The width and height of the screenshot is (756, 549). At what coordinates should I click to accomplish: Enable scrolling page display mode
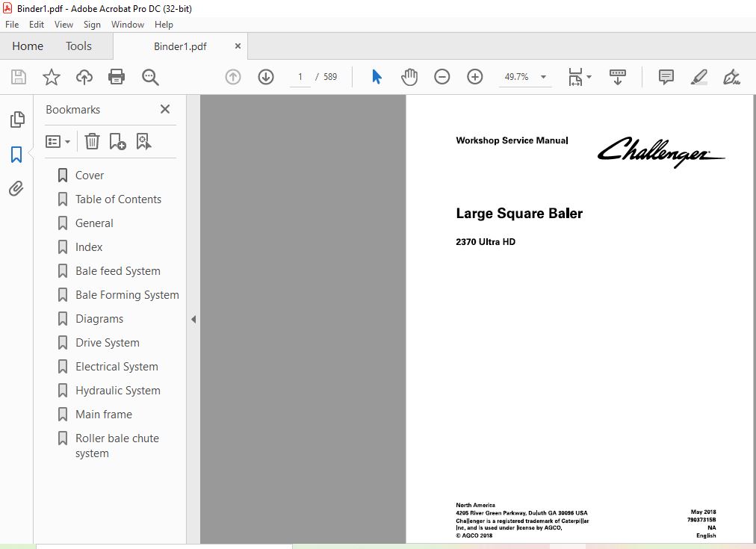point(618,77)
